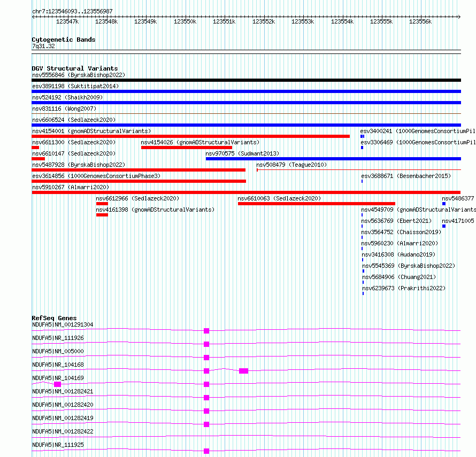
Task: Open NDUFA5|NM_001282421 transcript label
Action: [x=63, y=391]
